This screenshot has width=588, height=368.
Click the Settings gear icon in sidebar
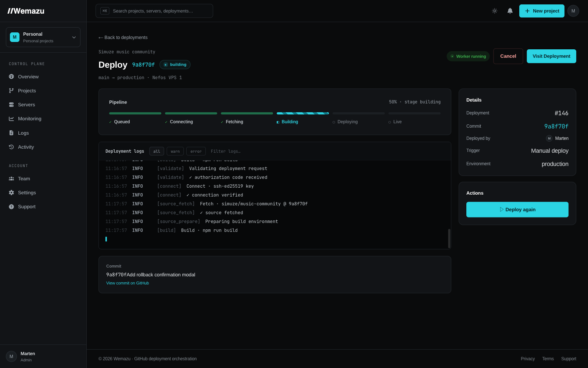[x=11, y=192]
